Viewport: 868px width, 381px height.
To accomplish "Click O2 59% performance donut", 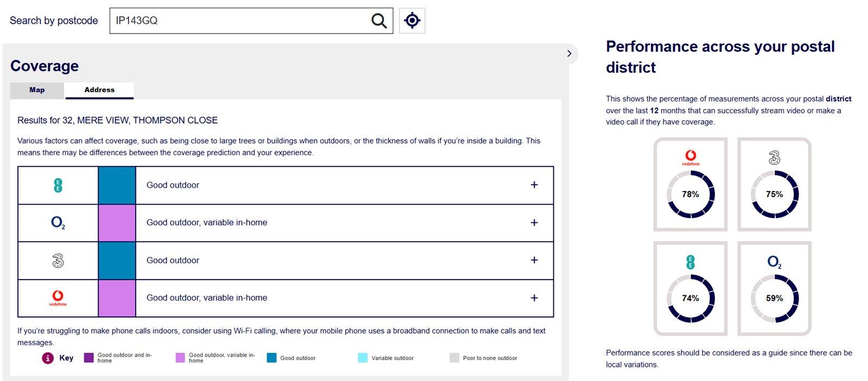I will point(774,298).
